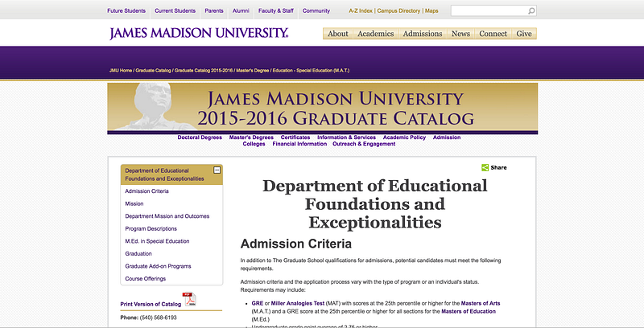The height and width of the screenshot is (328, 644).
Task: Click Print Version of Catalog link
Action: point(151,304)
